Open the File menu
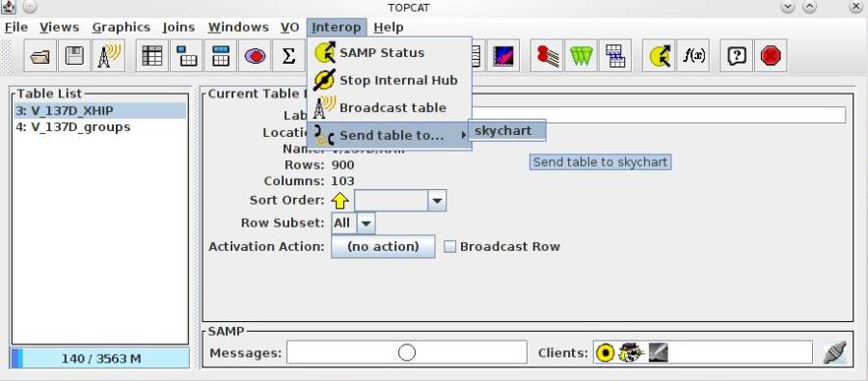The width and height of the screenshot is (868, 381). tap(16, 27)
